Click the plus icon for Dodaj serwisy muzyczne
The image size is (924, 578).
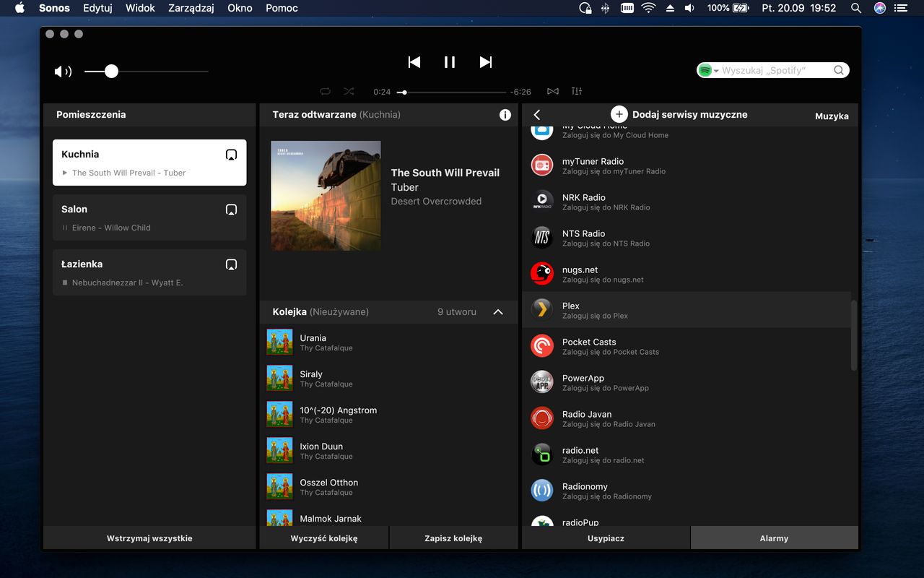click(619, 114)
